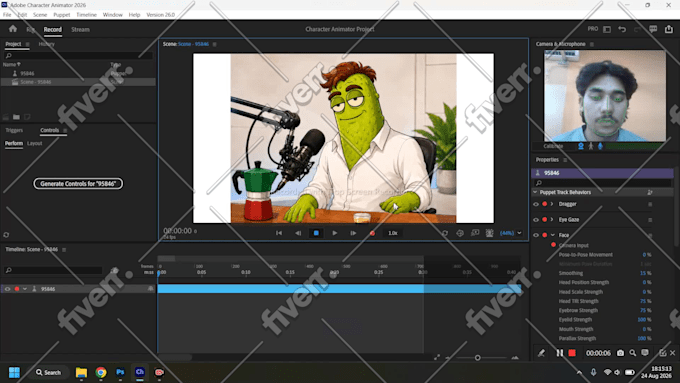Image resolution: width=680 pixels, height=383 pixels.
Task: Open the Eye Gaze behavior menu icon
Action: pos(650,220)
